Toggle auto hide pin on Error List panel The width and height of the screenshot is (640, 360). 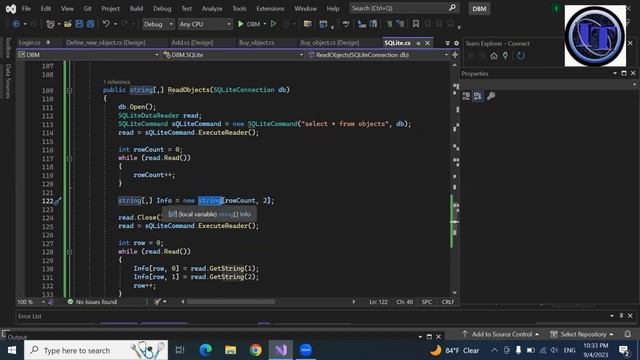pos(621,316)
